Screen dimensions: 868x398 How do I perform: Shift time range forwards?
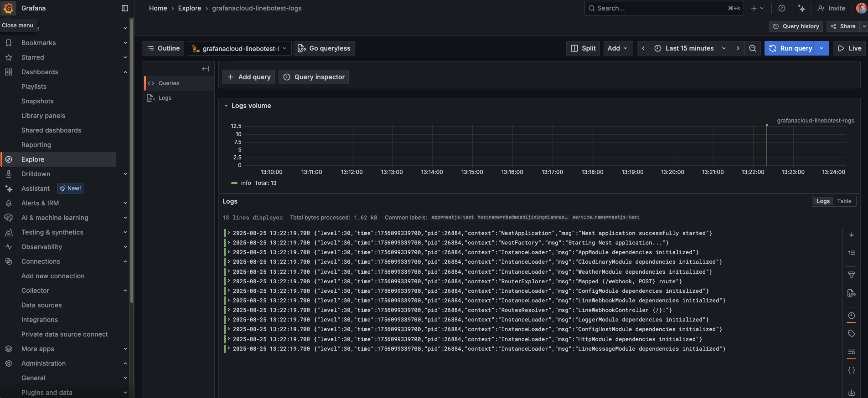pyautogui.click(x=738, y=48)
